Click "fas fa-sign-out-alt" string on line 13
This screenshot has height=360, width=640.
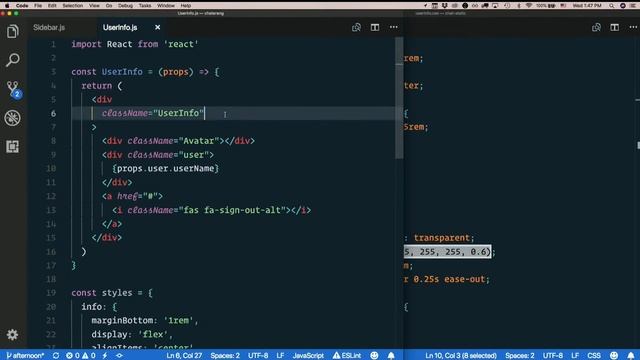coord(232,210)
